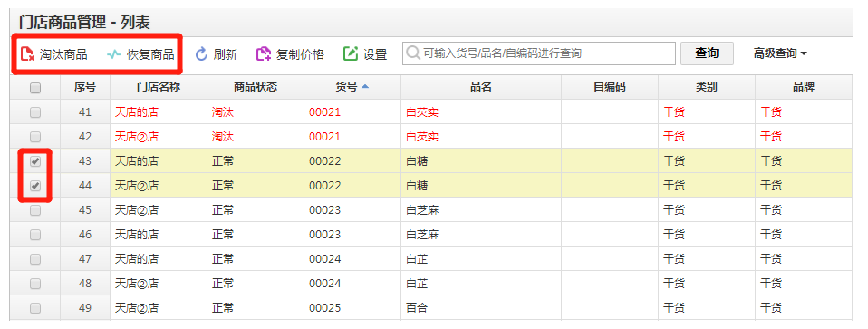The image size is (868, 329).
Task: Click the 刷新 label
Action: (x=226, y=54)
